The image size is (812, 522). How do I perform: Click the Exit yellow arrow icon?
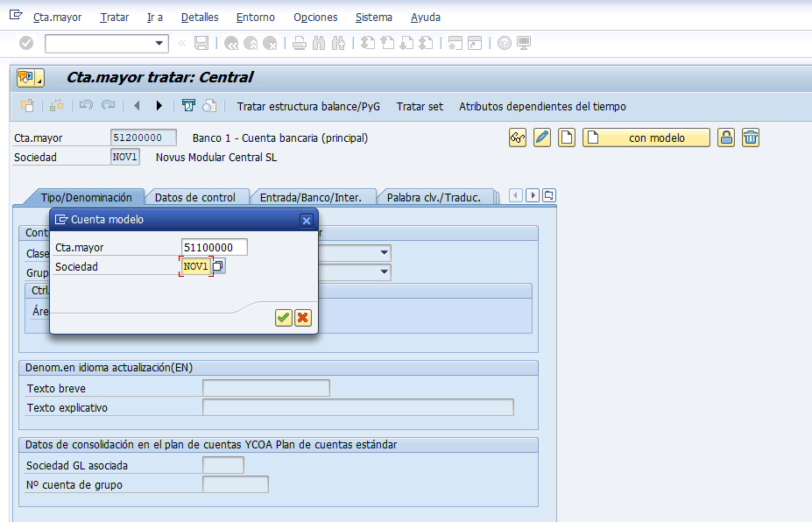coord(251,43)
